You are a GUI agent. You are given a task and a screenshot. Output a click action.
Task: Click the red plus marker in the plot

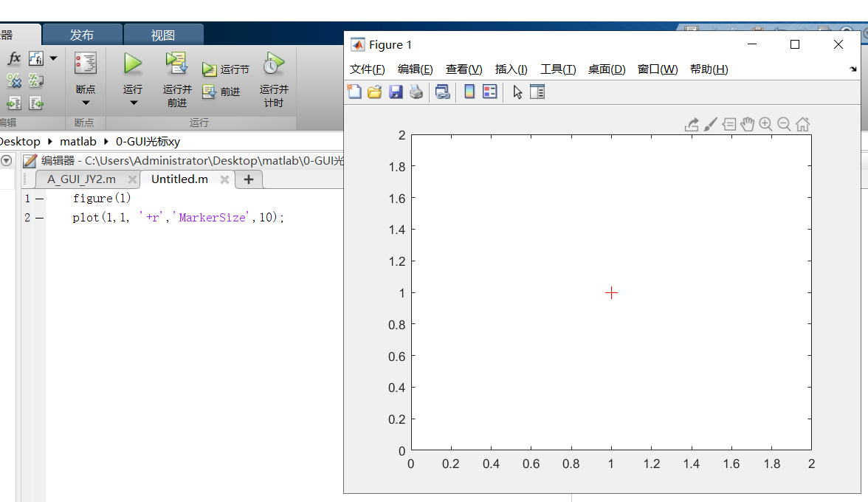(x=611, y=292)
